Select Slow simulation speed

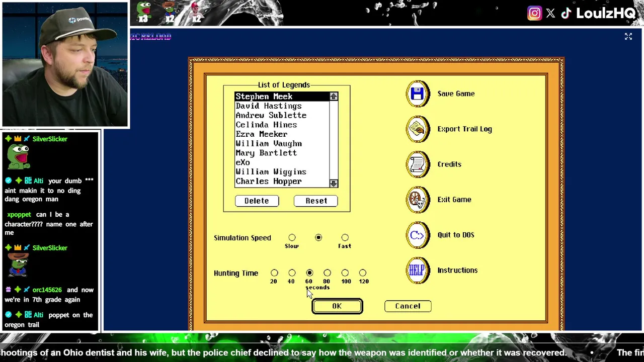pos(292,237)
